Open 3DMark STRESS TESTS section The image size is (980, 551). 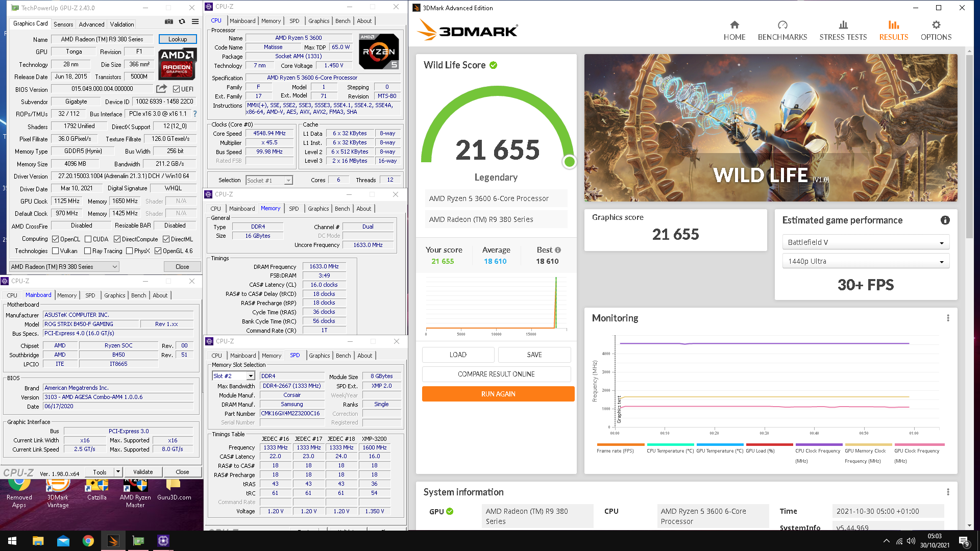(x=843, y=31)
